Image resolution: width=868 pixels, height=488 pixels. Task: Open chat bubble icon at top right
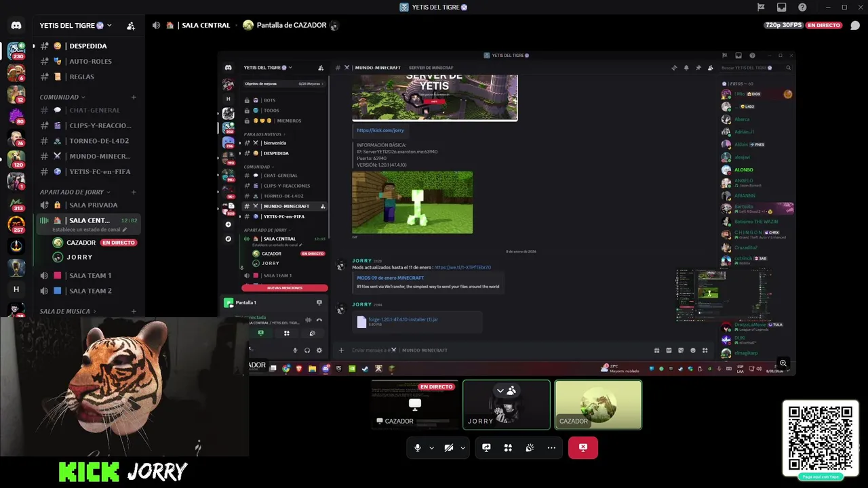pos(855,26)
